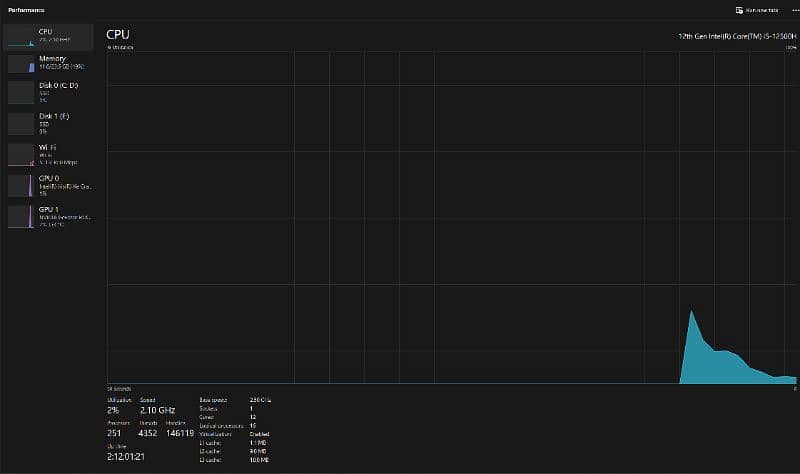This screenshot has height=474, width=800.
Task: Open the three-dot more options menu
Action: pyautogui.click(x=793, y=10)
